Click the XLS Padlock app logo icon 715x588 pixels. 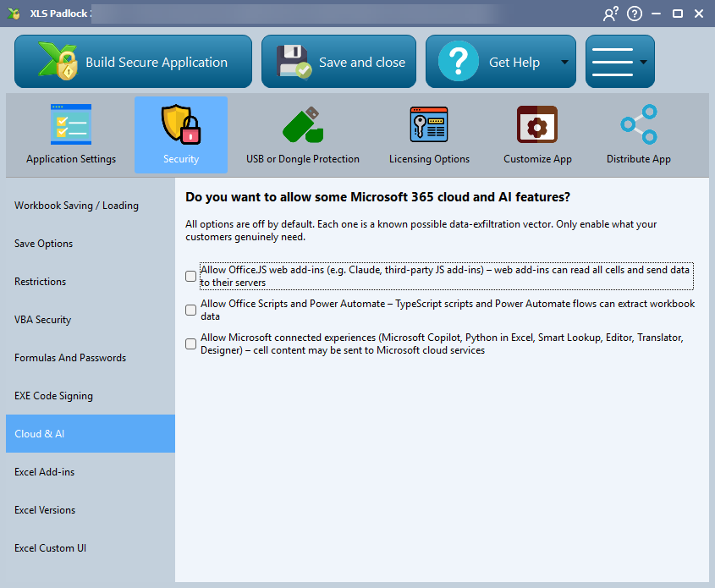(x=14, y=14)
